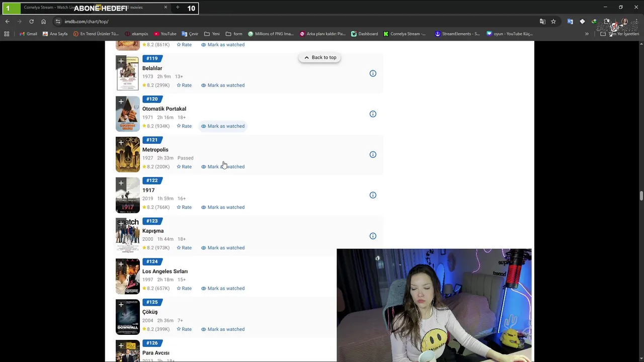The height and width of the screenshot is (362, 644).
Task: Open info icon for 1917
Action: [373, 195]
